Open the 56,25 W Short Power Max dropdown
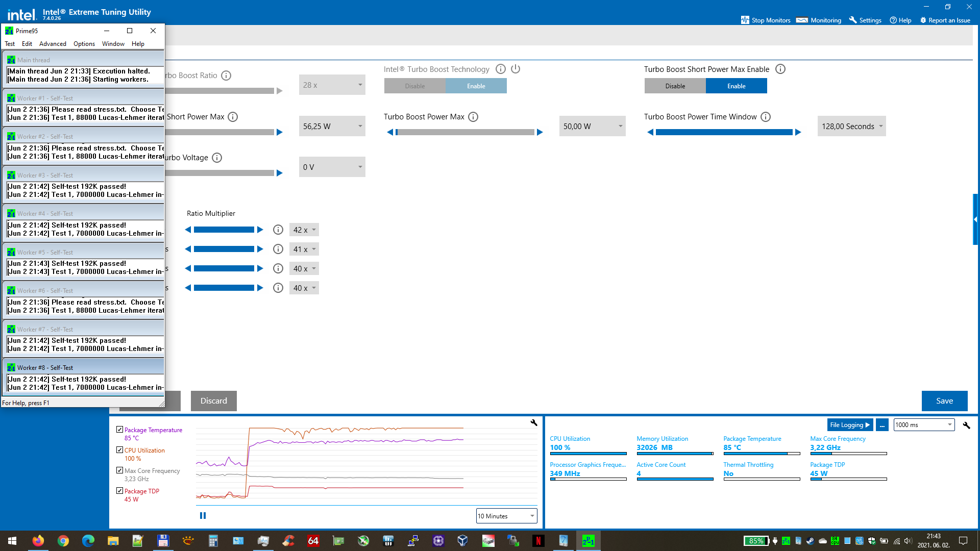The image size is (980, 551). coord(332,126)
